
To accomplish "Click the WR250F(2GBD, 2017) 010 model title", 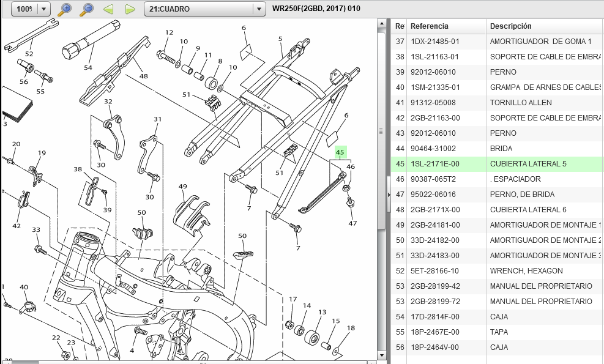I will click(316, 9).
